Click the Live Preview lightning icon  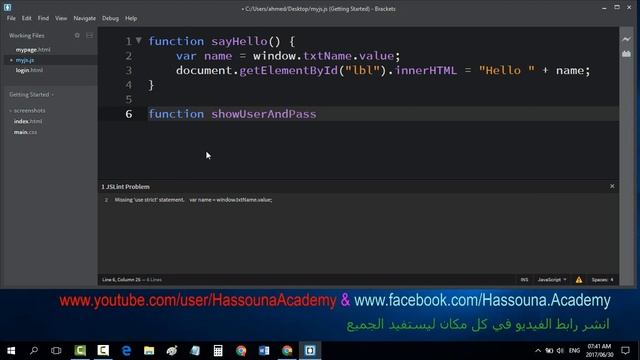tap(626, 39)
